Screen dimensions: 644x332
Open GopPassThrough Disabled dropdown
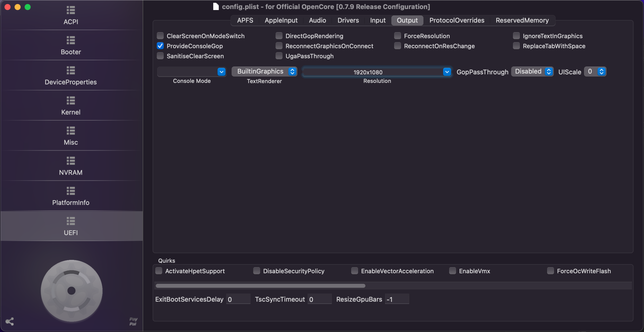click(532, 72)
